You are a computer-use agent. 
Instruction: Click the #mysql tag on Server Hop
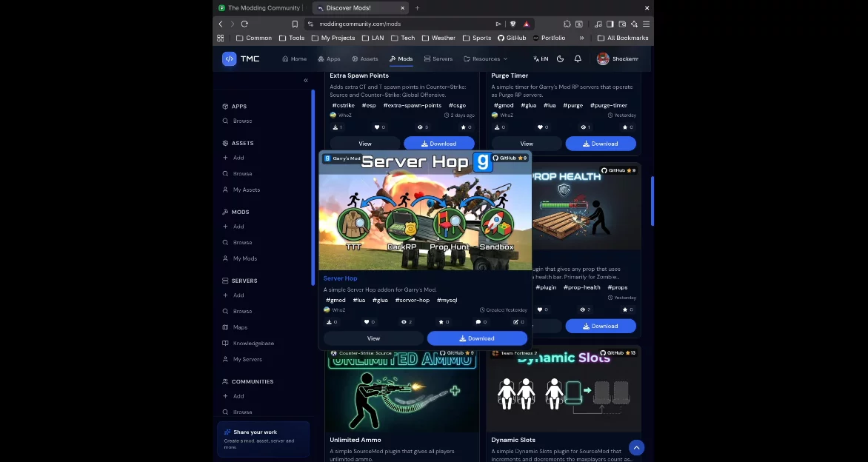pyautogui.click(x=447, y=301)
